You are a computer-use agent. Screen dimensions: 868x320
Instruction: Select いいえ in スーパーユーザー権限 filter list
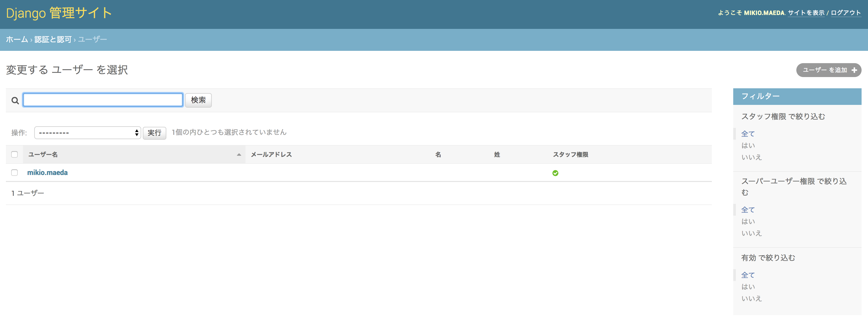(751, 233)
